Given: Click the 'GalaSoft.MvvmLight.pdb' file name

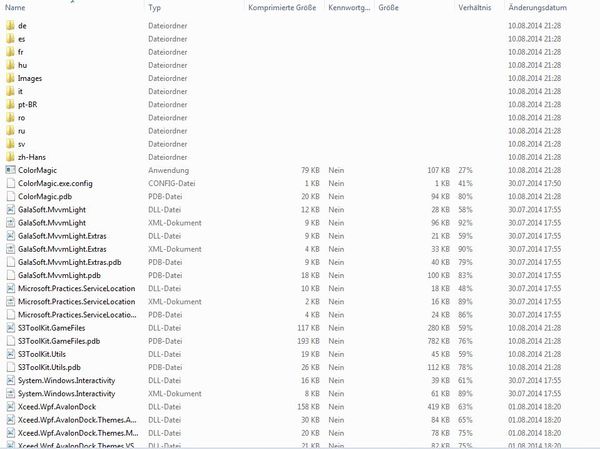Looking at the screenshot, I should [x=59, y=276].
